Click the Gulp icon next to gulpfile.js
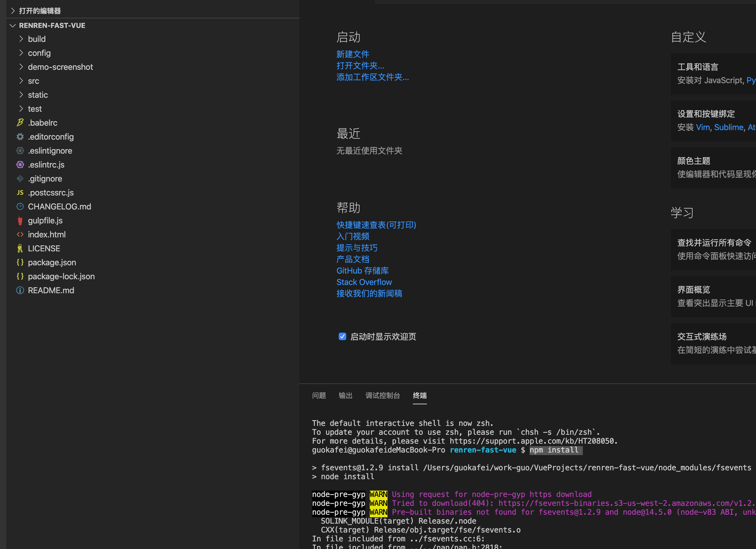Screen dimensions: 756x549 coord(20,221)
